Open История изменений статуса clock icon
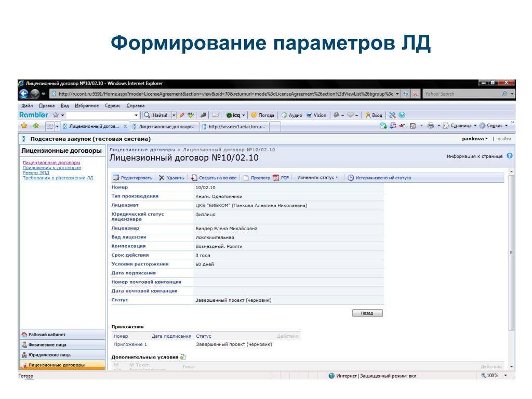 pos(351,178)
